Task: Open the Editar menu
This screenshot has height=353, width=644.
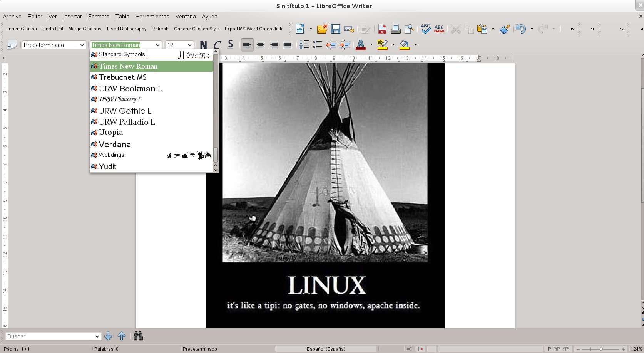Action: 35,17
